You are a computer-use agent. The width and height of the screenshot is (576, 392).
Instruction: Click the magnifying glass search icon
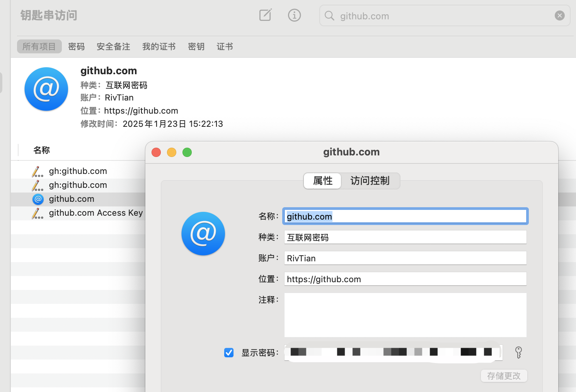pos(329,16)
